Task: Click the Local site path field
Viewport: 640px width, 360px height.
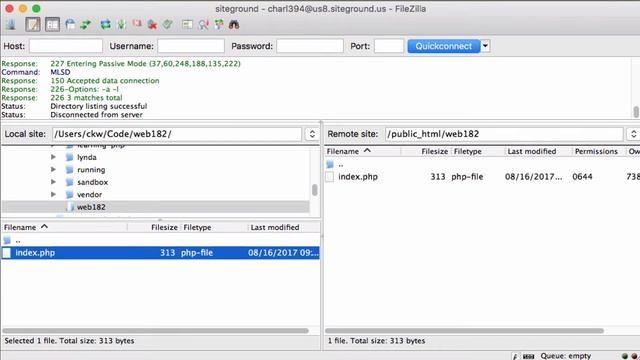Action: pyautogui.click(x=177, y=134)
